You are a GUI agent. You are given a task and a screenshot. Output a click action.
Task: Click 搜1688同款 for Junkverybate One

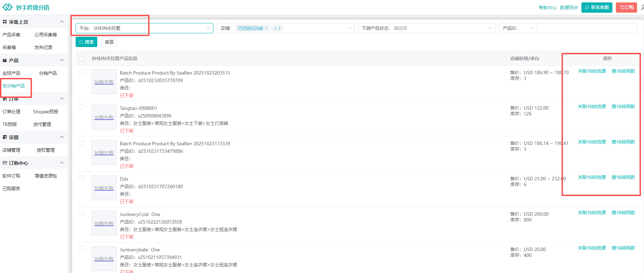click(x=623, y=248)
